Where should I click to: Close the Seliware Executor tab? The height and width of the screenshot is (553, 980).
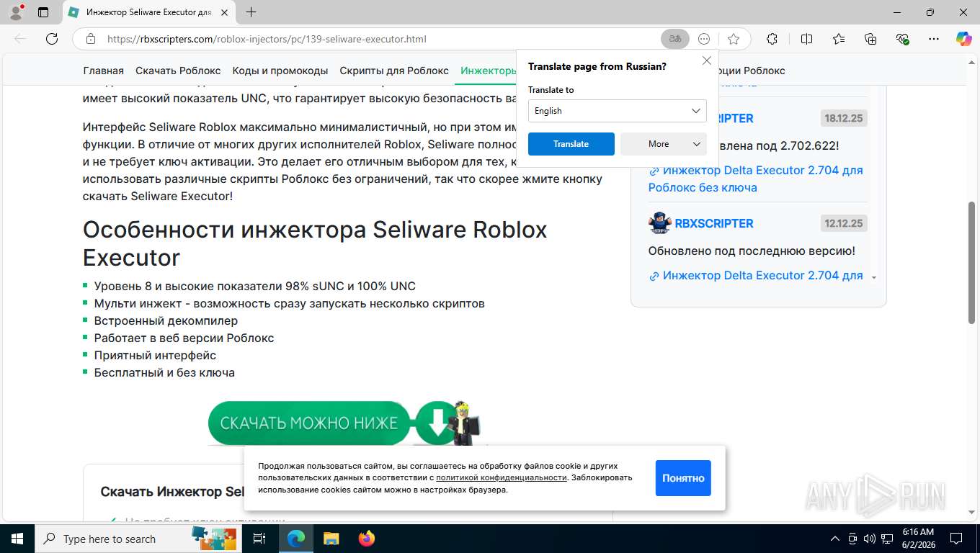point(224,12)
